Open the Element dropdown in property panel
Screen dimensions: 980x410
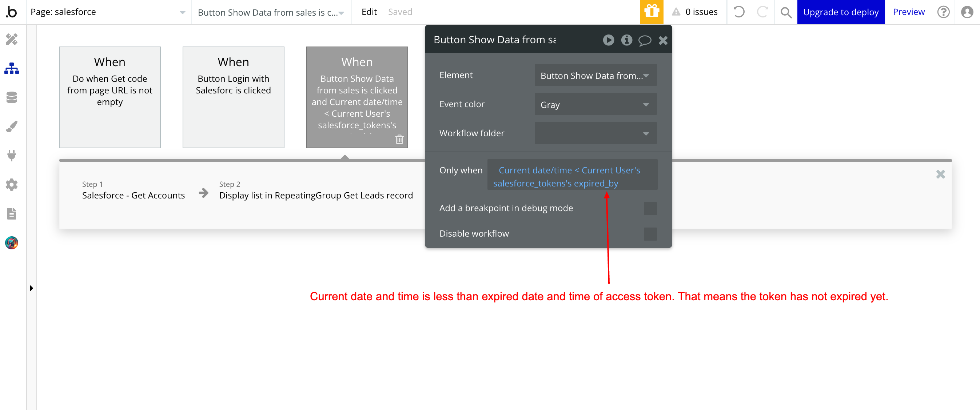(595, 75)
